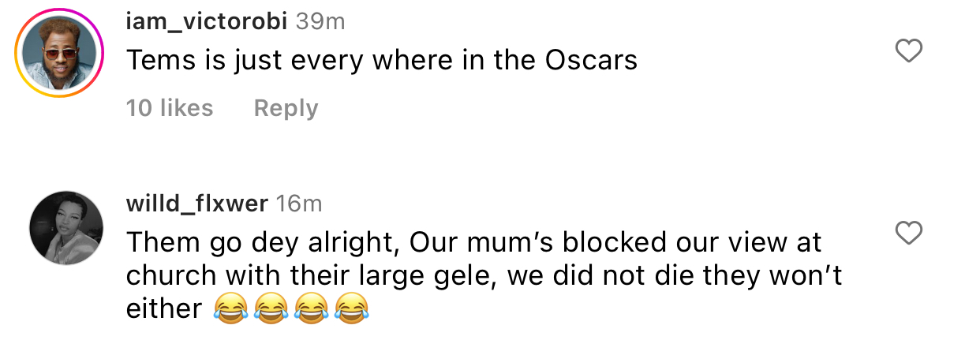Click the second laughing emoji
980x340 pixels.
pos(269,309)
